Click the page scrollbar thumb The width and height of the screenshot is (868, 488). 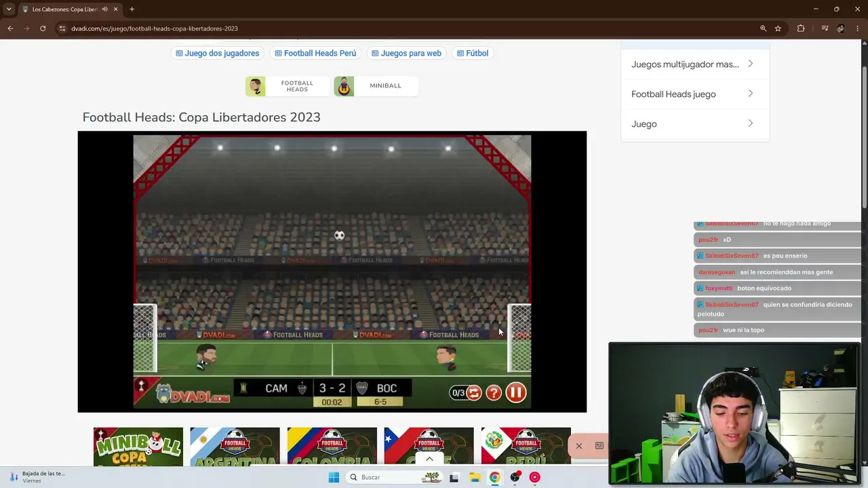[864, 136]
